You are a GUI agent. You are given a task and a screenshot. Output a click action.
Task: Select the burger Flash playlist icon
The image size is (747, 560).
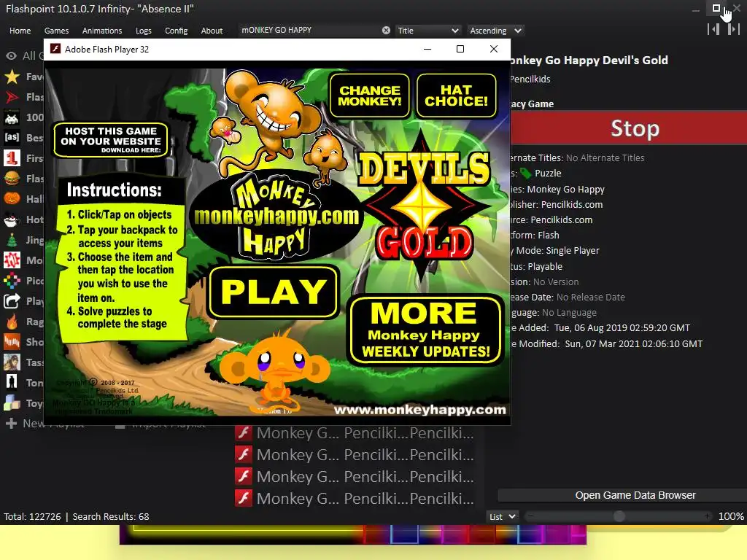tap(12, 179)
